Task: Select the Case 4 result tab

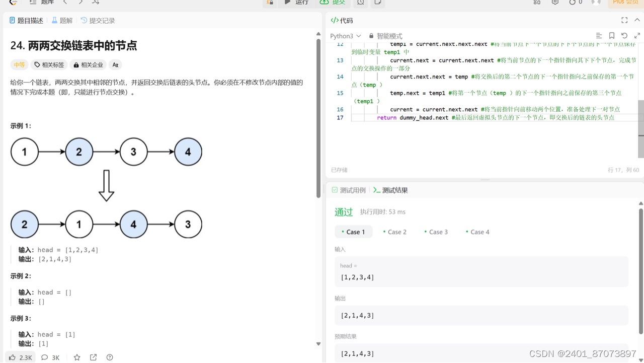Action: [x=477, y=232]
